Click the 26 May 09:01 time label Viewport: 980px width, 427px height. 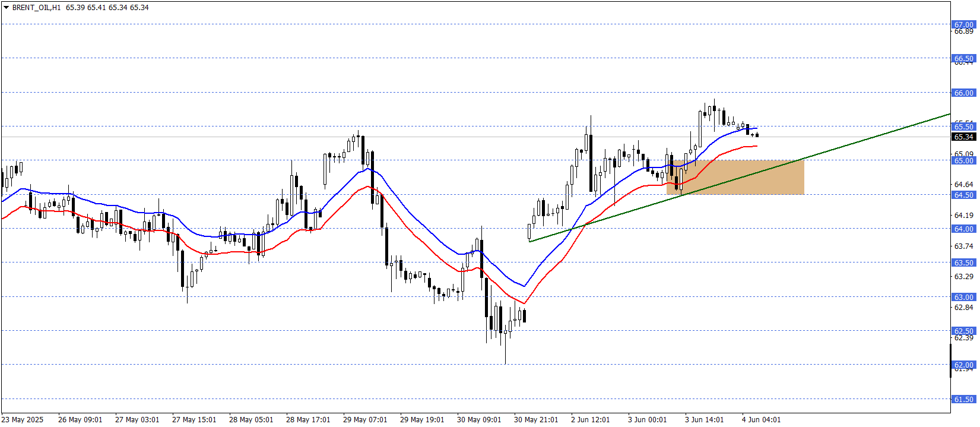tap(80, 420)
